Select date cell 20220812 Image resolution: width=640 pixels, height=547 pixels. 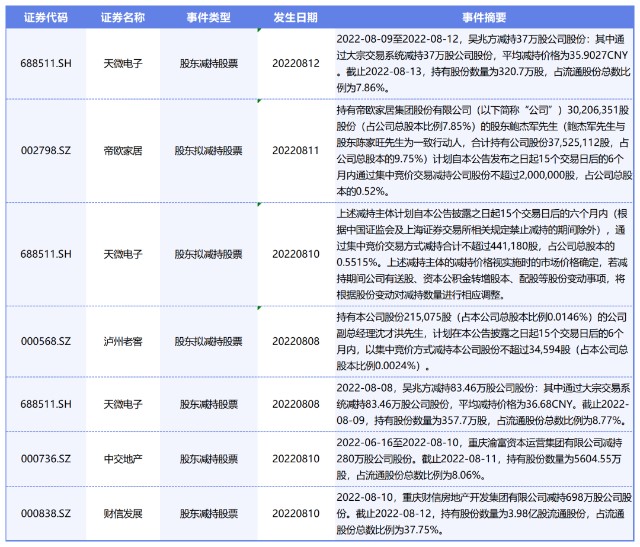[x=296, y=63]
